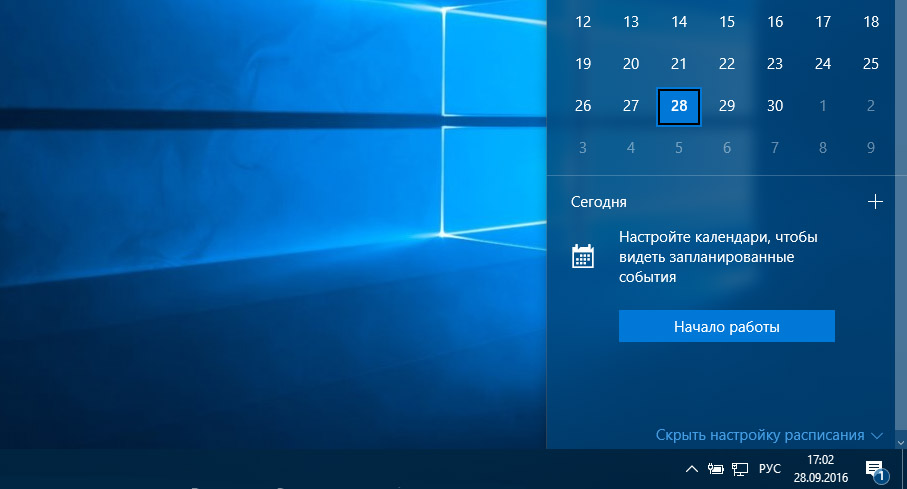Viewport: 907px width, 489px height.
Task: Select date 25 in calendar
Action: [871, 64]
